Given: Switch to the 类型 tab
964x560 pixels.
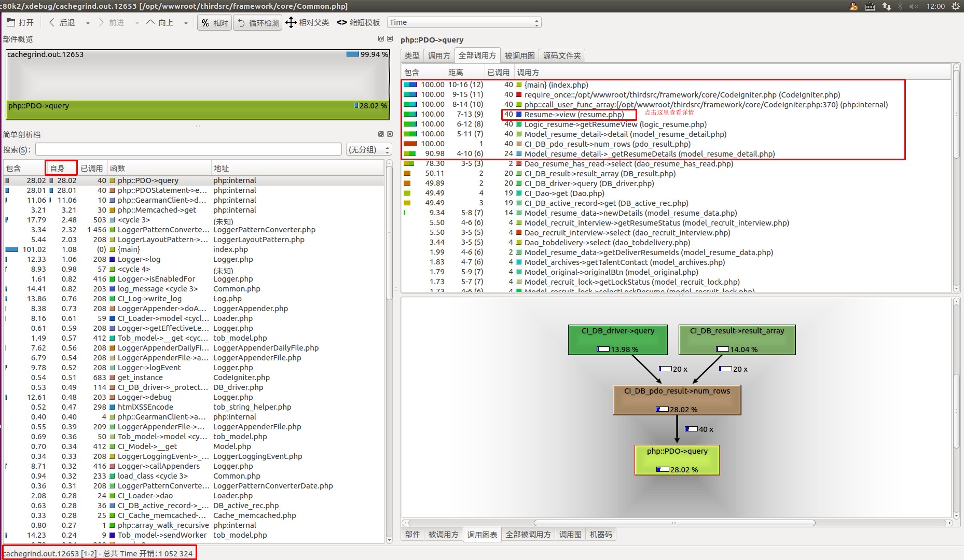Looking at the screenshot, I should coord(412,55).
